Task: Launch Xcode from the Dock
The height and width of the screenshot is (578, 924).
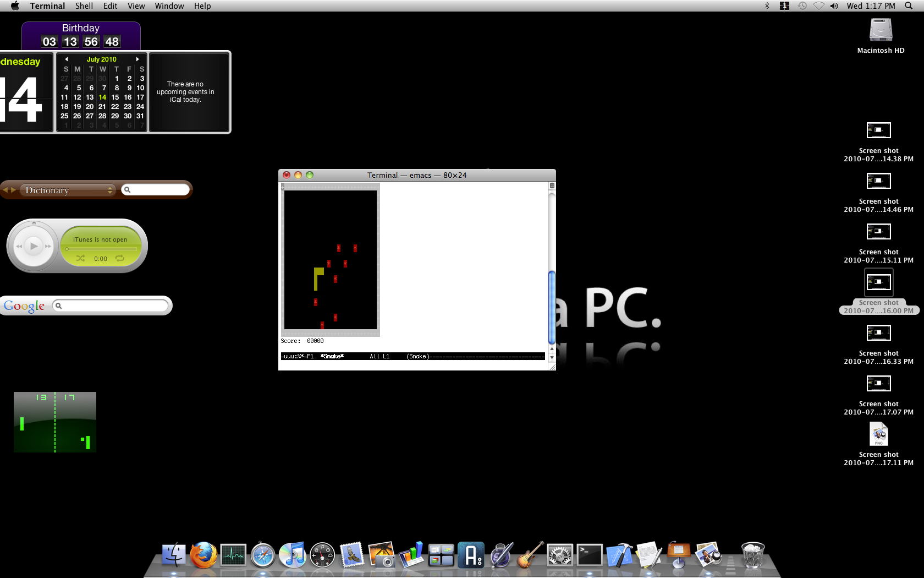Action: coord(619,555)
